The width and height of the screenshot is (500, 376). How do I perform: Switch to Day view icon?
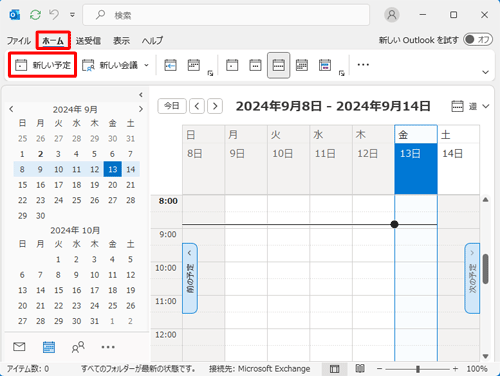pos(232,65)
